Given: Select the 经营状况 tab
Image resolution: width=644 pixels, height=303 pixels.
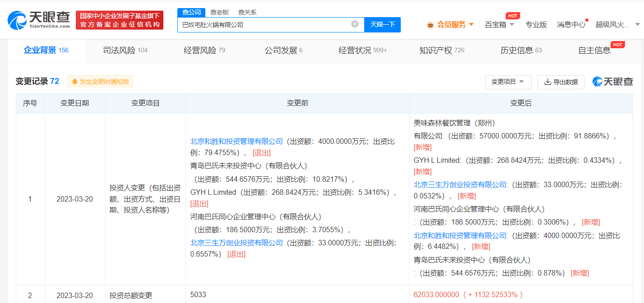Looking at the screenshot, I should coord(363,50).
